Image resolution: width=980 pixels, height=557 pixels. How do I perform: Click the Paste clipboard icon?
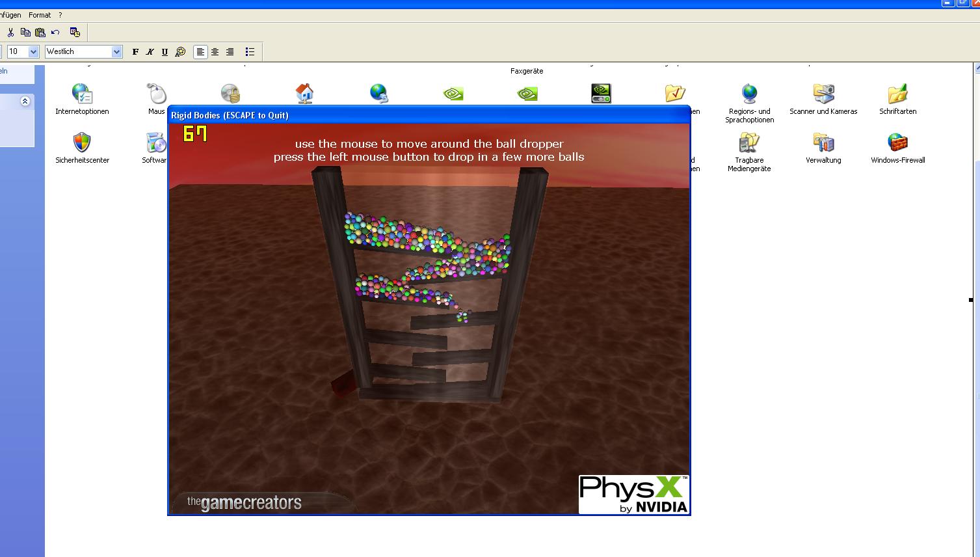[40, 33]
